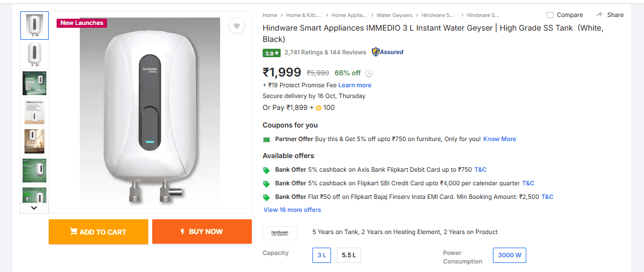Click the green Partner Offer coupon icon
Image resolution: width=644 pixels, height=272 pixels.
(x=267, y=139)
